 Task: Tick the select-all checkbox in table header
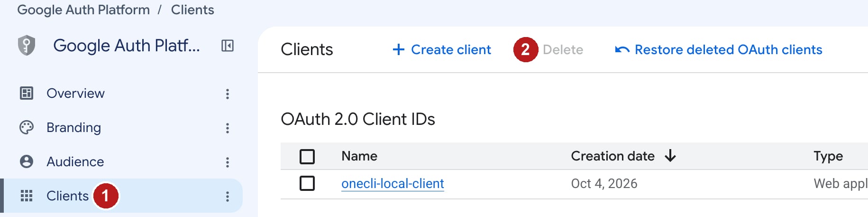click(307, 156)
